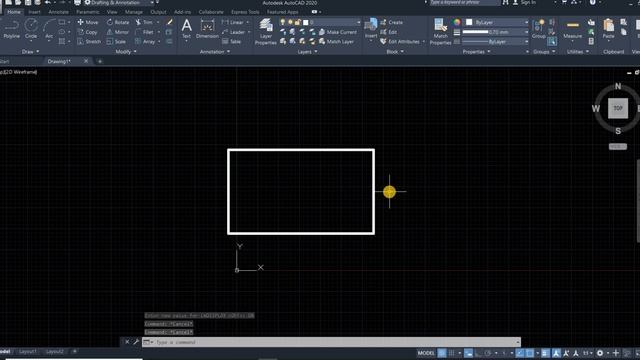
Task: Click the Match Properties tool
Action: pos(440,31)
